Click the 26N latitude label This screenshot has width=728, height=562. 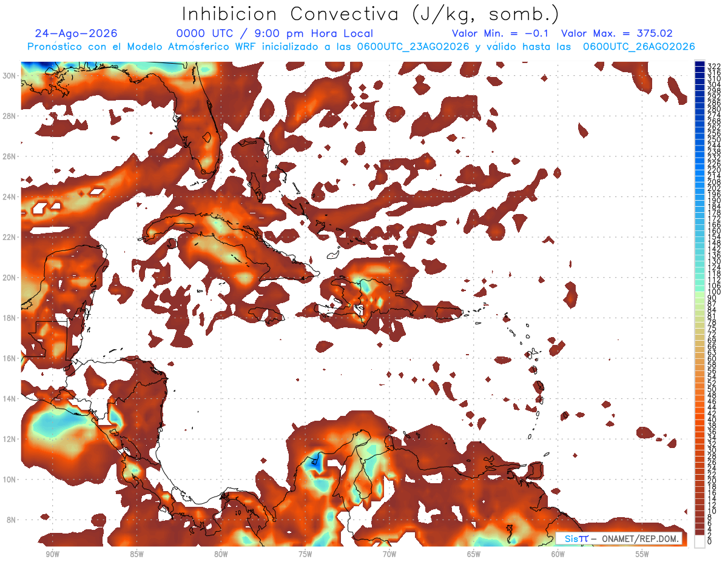click(9, 156)
